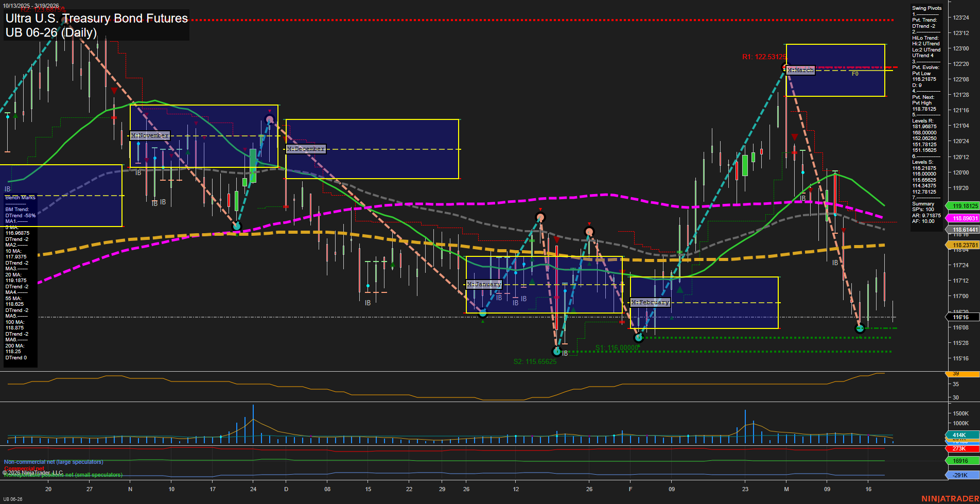Click the Bench Marks panel title
Image resolution: width=980 pixels, height=504 pixels.
coord(20,197)
